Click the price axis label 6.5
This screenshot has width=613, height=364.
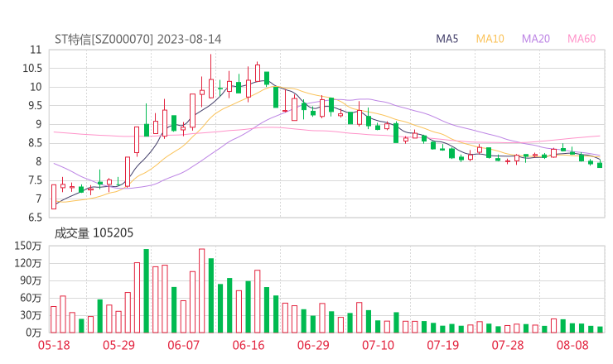[34, 218]
